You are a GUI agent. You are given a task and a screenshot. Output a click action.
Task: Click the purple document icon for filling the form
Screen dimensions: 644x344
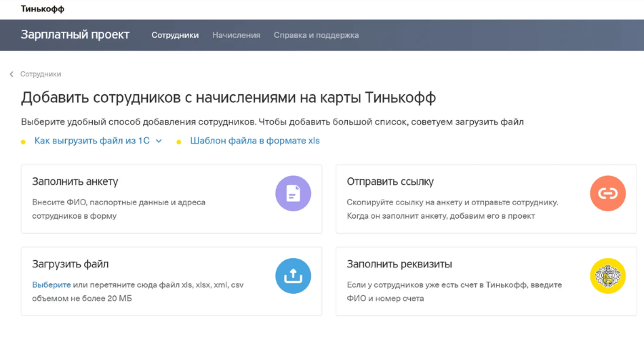pyautogui.click(x=293, y=194)
